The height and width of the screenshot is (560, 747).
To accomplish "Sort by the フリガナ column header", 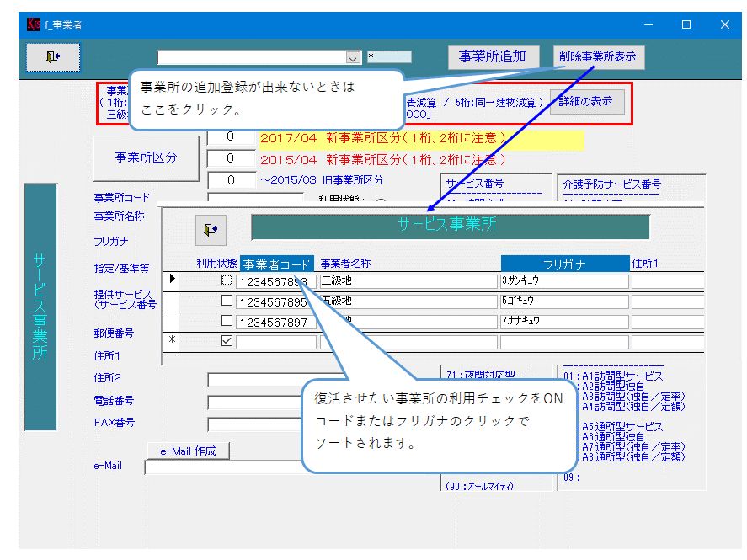I will [x=565, y=264].
